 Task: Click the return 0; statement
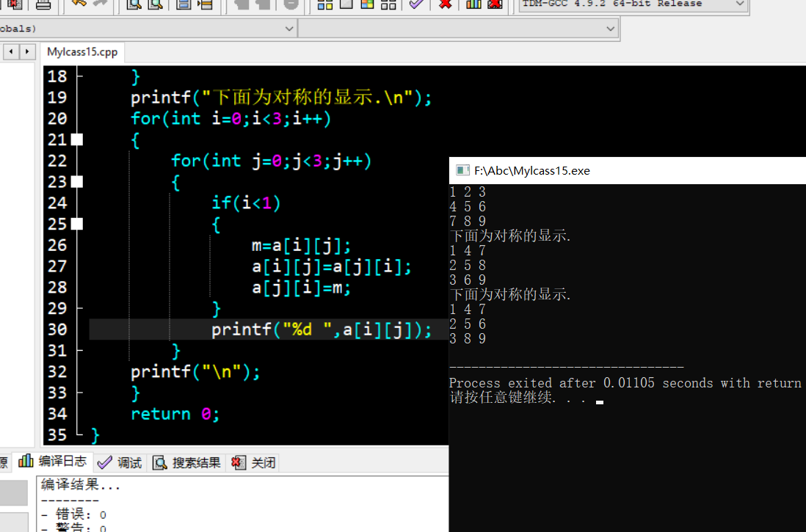pyautogui.click(x=175, y=414)
